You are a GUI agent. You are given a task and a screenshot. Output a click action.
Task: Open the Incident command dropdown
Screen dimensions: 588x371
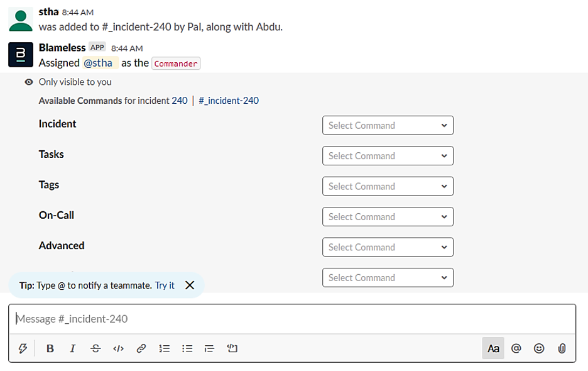click(388, 125)
